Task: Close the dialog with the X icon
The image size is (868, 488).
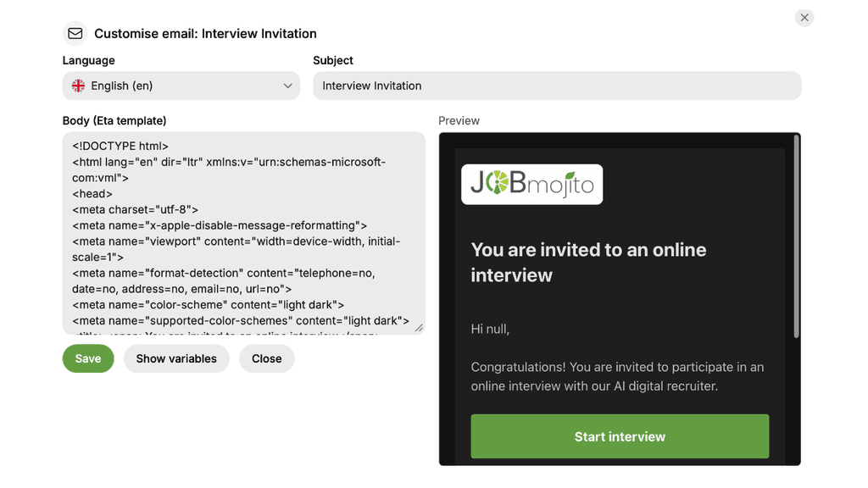Action: (804, 18)
